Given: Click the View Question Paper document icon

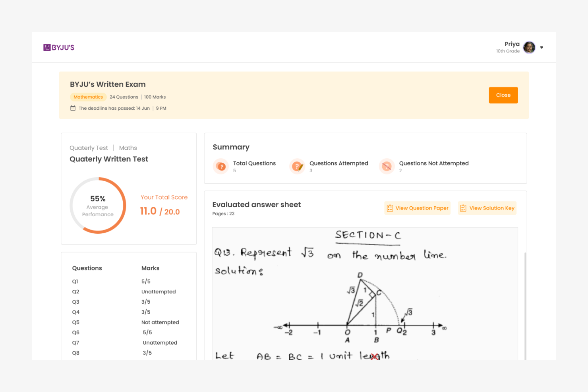Looking at the screenshot, I should coord(390,208).
